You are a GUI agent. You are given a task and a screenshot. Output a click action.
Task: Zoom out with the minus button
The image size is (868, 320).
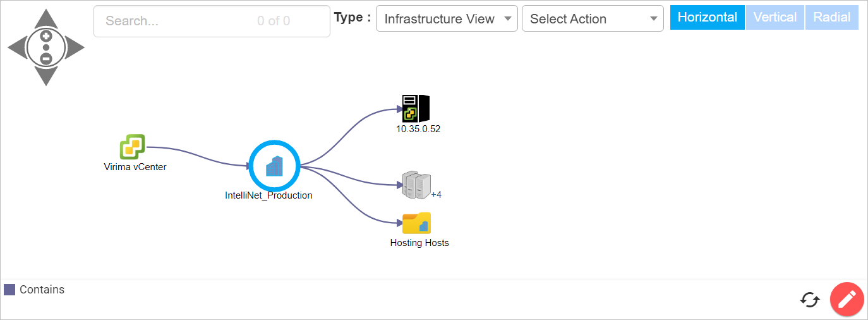pyautogui.click(x=45, y=59)
